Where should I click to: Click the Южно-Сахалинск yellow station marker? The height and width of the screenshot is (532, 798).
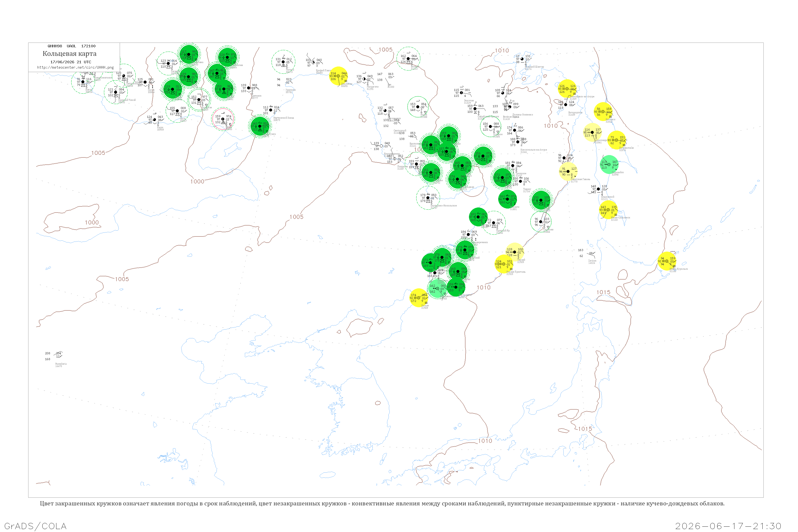point(608,210)
